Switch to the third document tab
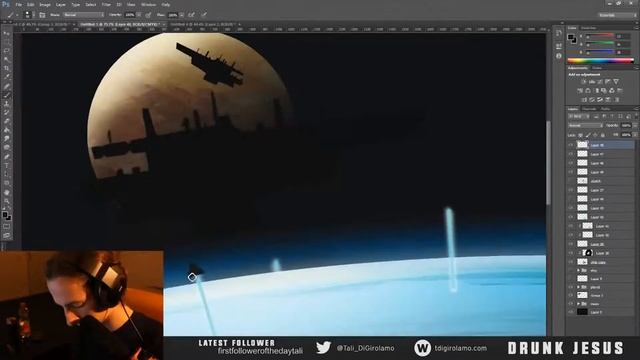The image size is (640, 360). tap(203, 24)
